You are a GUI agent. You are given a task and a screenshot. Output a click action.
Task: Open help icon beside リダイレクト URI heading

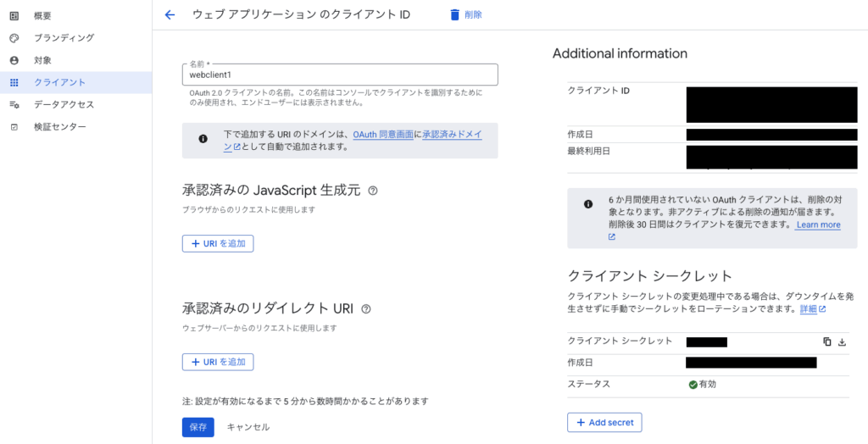click(366, 309)
